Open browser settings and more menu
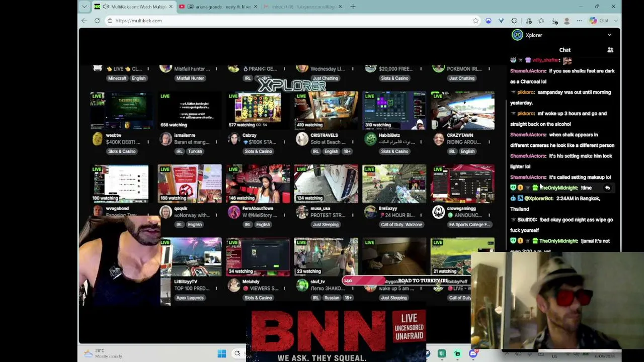 click(x=579, y=21)
